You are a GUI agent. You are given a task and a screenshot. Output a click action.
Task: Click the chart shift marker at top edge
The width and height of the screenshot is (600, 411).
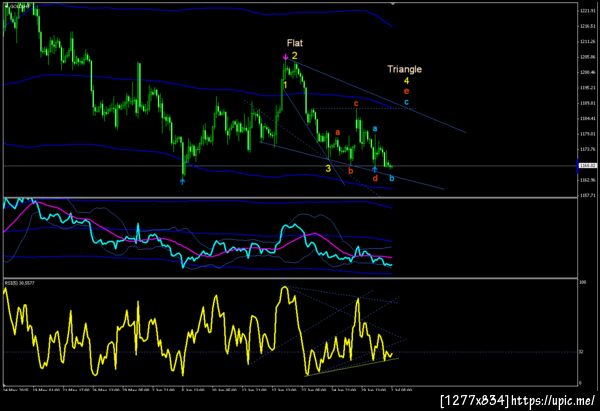392,3
